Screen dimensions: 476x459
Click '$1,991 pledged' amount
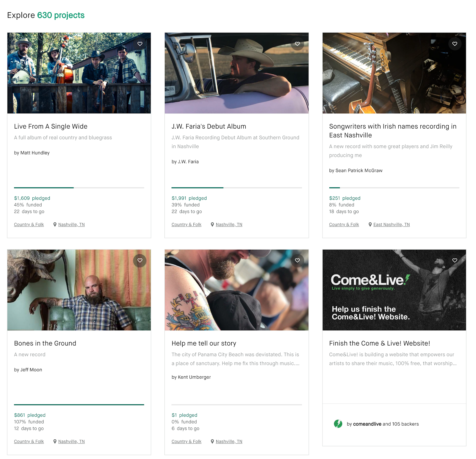[x=189, y=198]
